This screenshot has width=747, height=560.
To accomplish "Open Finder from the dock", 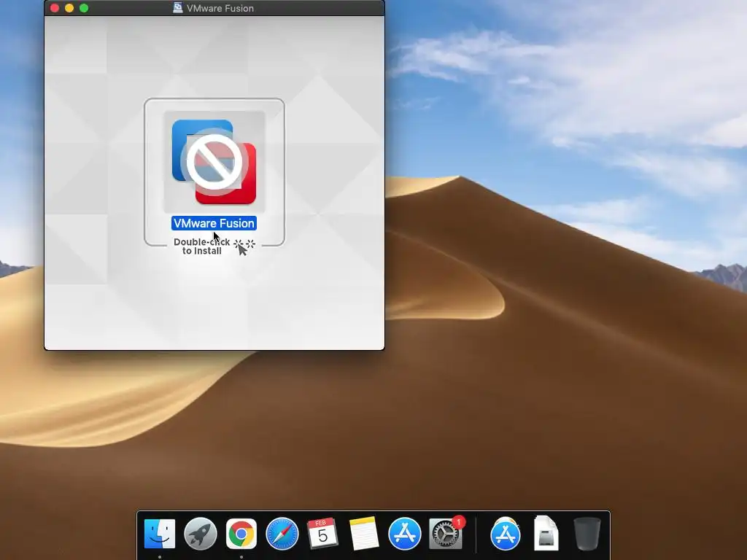I will 160,534.
